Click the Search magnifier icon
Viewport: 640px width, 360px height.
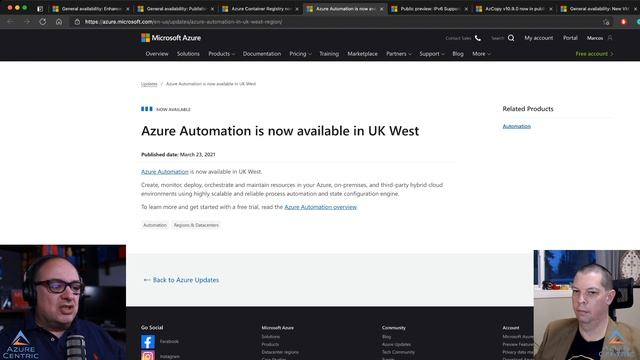point(511,38)
